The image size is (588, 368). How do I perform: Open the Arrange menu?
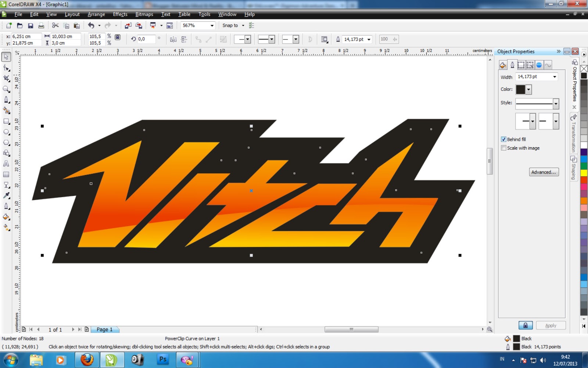[x=96, y=14]
